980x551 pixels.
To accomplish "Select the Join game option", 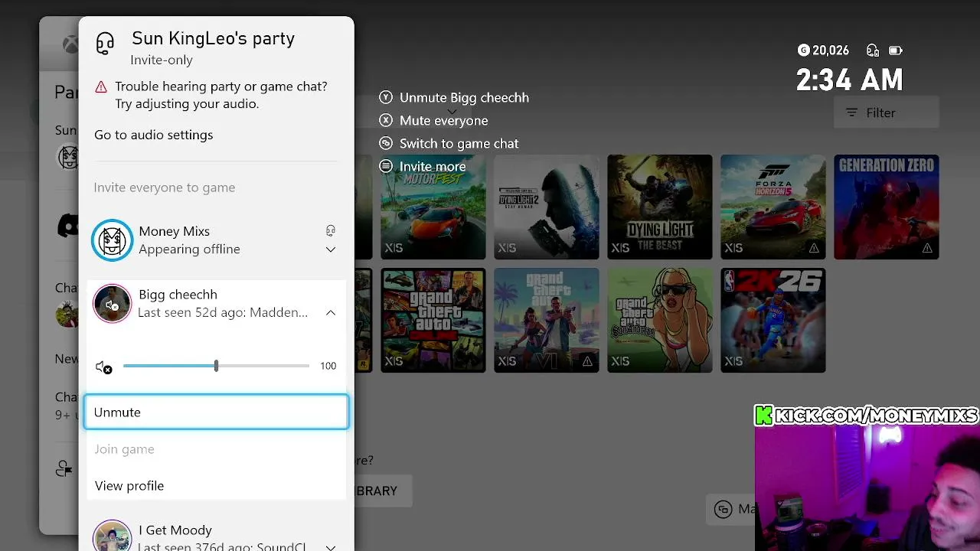I will coord(124,449).
